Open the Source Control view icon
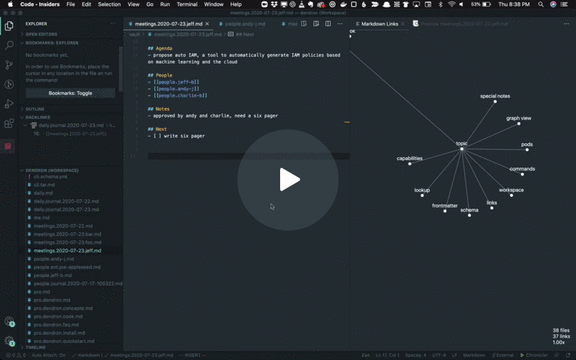 [x=9, y=65]
